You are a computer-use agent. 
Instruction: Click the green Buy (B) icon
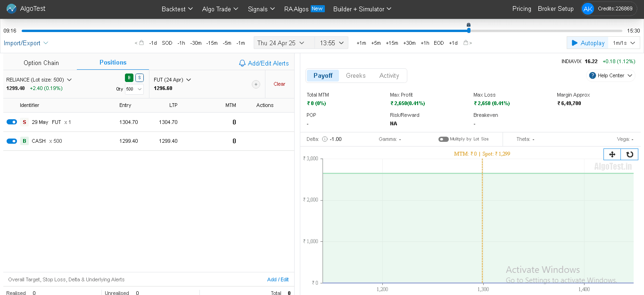129,78
